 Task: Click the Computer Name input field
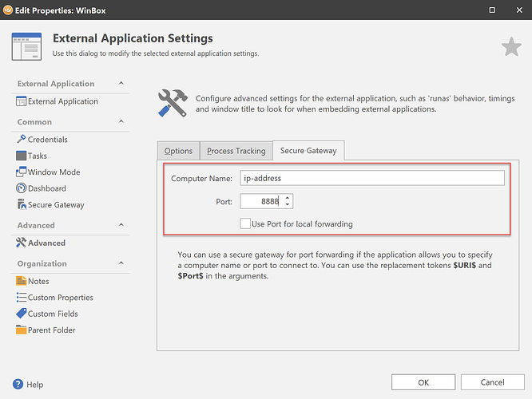(371, 178)
